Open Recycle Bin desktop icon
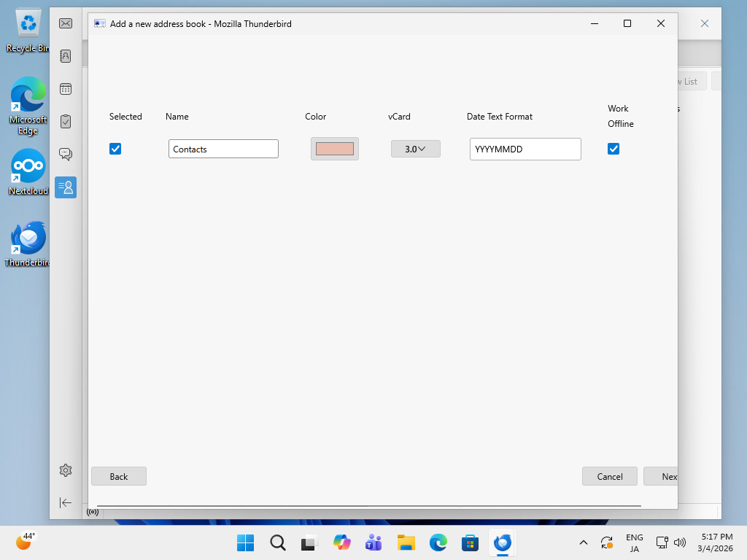The image size is (747, 560). click(28, 31)
